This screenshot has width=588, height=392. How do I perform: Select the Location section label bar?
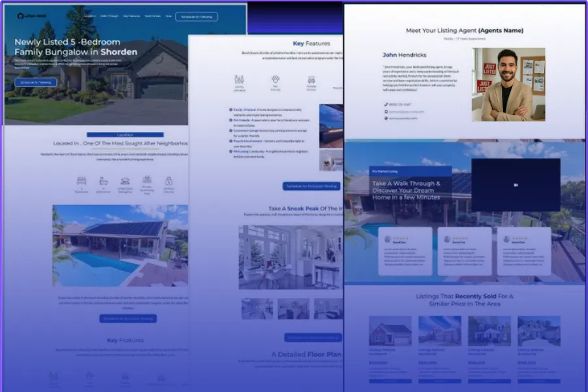pyautogui.click(x=125, y=135)
